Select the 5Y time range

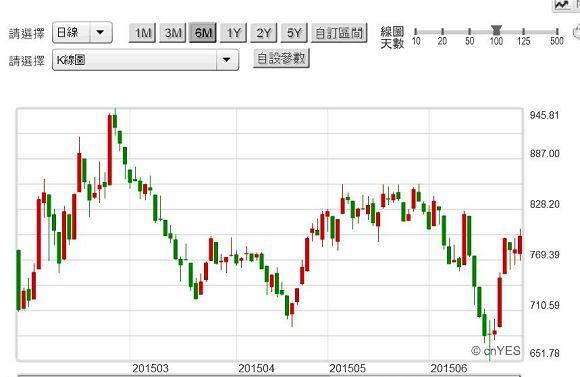[x=294, y=33]
